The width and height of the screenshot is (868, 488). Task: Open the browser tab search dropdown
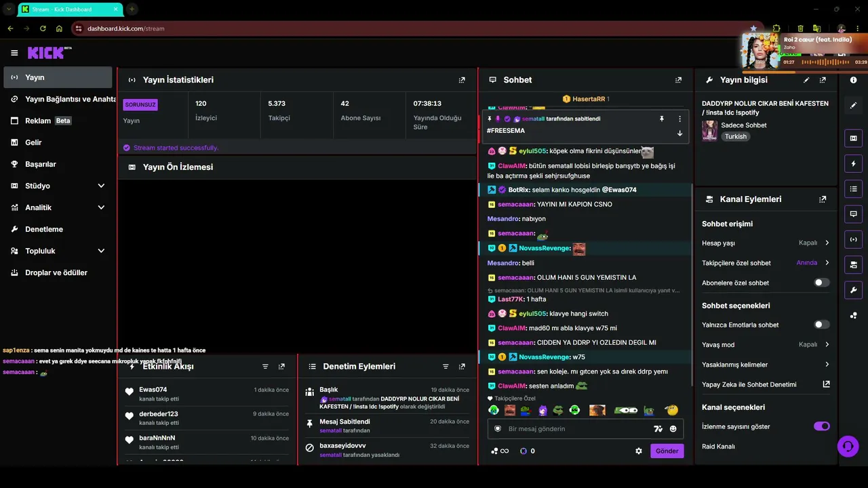coord(9,9)
